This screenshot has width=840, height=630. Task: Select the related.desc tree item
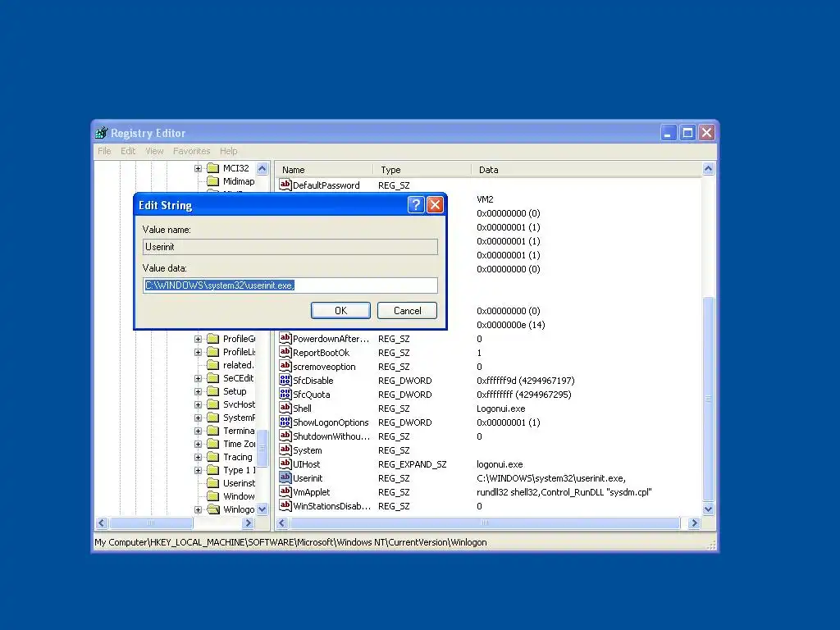pyautogui.click(x=239, y=365)
